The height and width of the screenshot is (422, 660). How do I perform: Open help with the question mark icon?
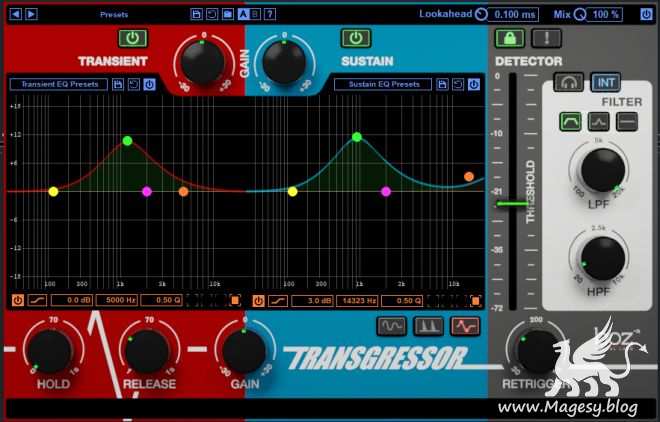tap(270, 14)
